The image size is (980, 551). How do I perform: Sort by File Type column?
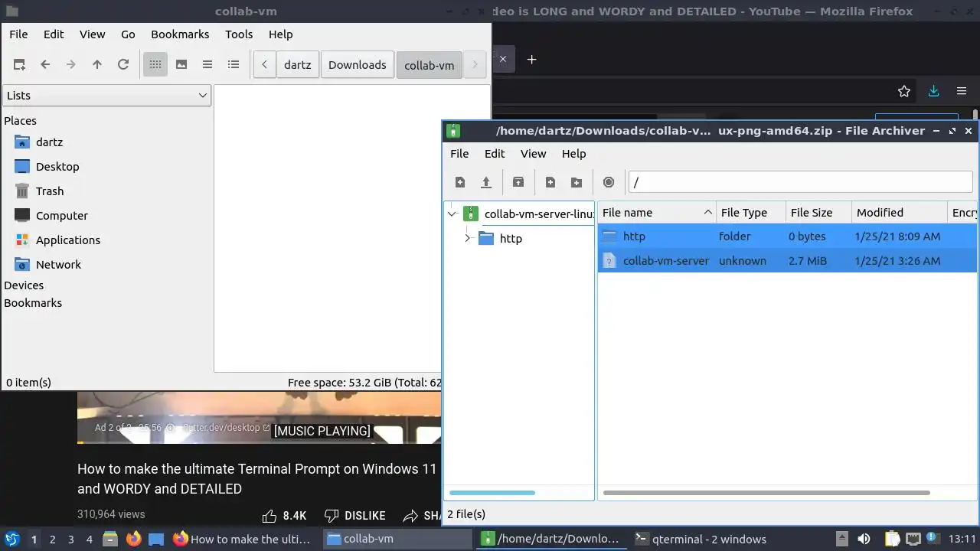(x=751, y=213)
